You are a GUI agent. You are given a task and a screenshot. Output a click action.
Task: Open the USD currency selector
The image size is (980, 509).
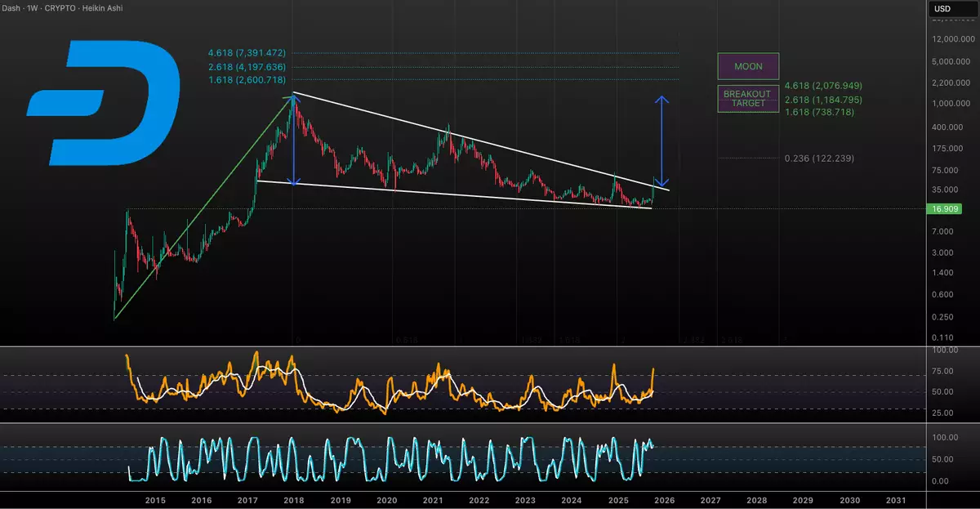tap(942, 9)
